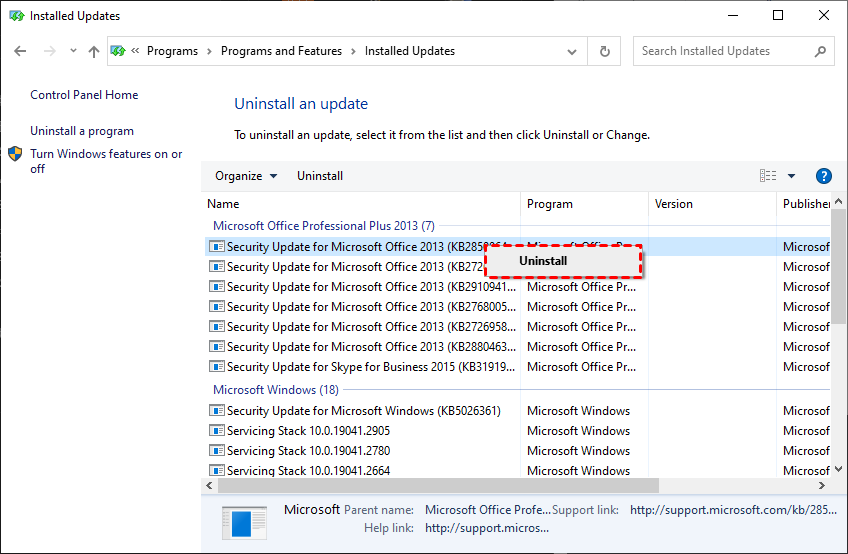Click the shield icon beside Turn Windows features
848x554 pixels.
(15, 154)
